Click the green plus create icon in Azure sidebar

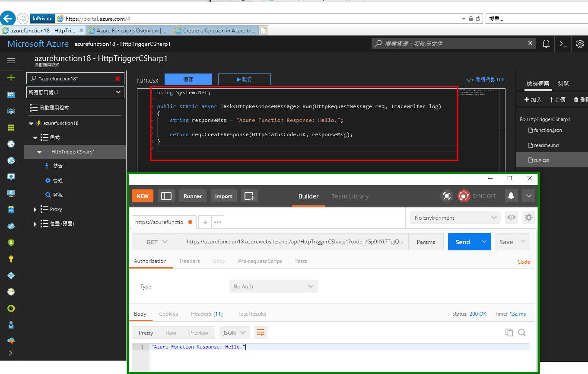point(12,78)
